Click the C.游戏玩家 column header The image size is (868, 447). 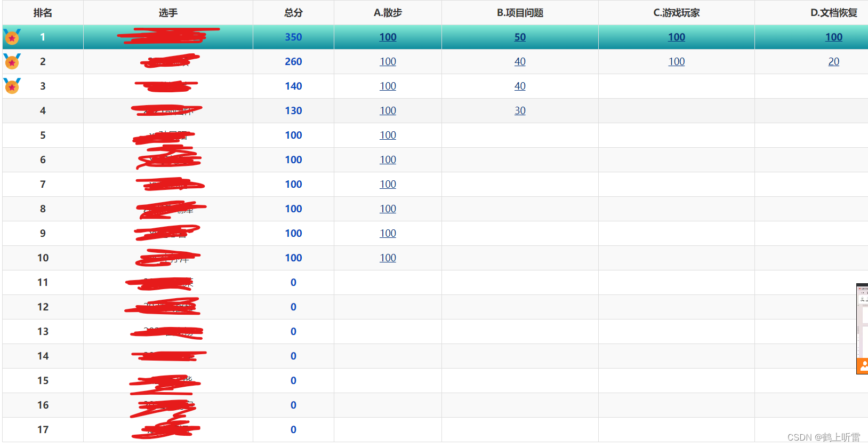pyautogui.click(x=677, y=13)
